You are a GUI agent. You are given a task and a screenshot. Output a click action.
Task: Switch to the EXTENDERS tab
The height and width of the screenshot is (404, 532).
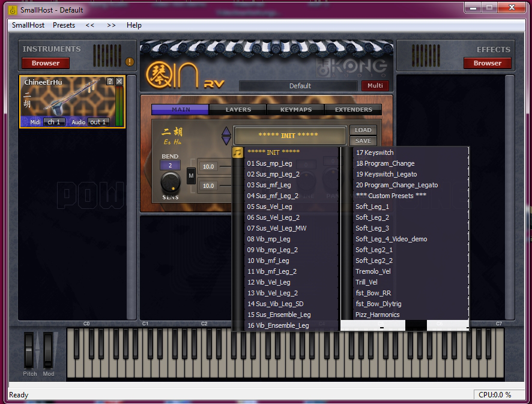point(354,110)
